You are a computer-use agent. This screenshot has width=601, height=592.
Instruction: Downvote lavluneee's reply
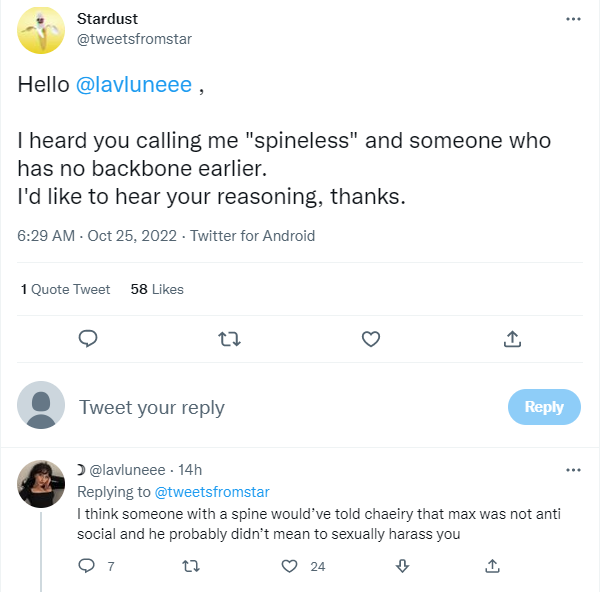coord(402,566)
